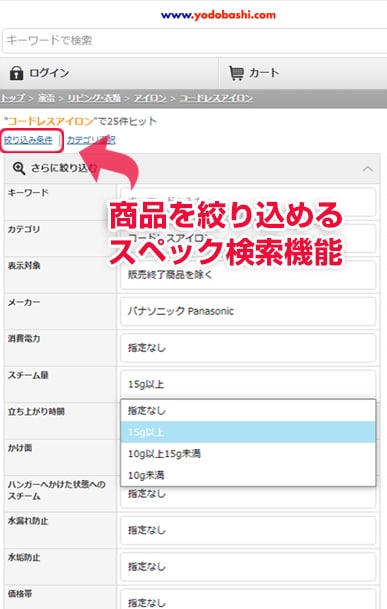Image resolution: width=387 pixels, height=609 pixels.
Task: Click the 消費電力 row label
Action: pyautogui.click(x=24, y=339)
